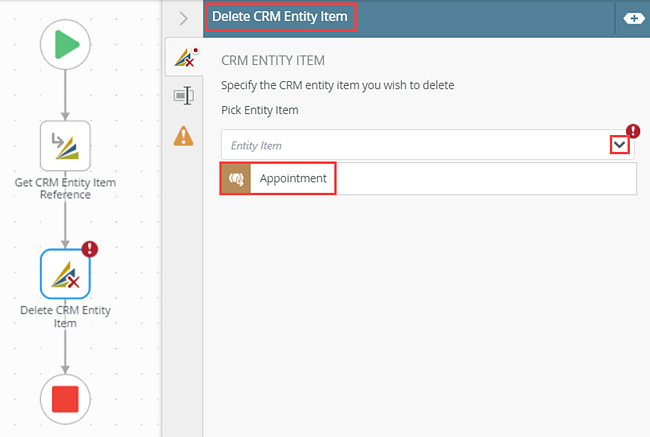The image size is (650, 437).
Task: Select the red End node
Action: pyautogui.click(x=65, y=399)
